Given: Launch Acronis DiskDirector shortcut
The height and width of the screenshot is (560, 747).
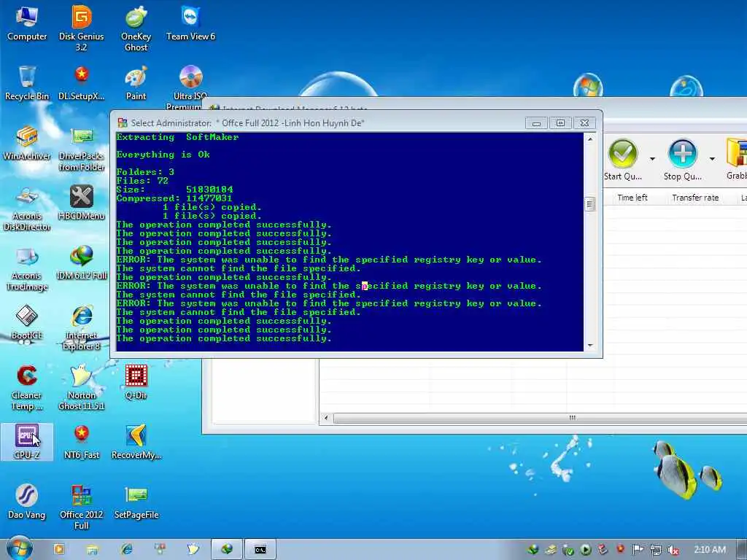Looking at the screenshot, I should [x=27, y=209].
